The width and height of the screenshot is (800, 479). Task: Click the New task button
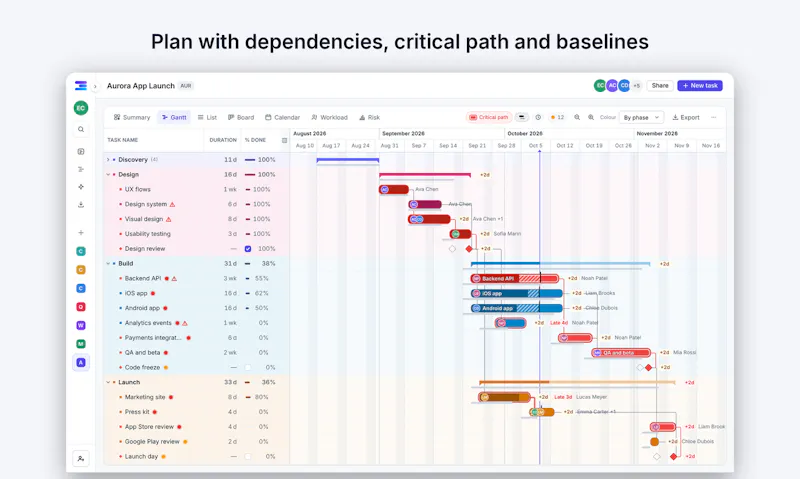pyautogui.click(x=700, y=86)
